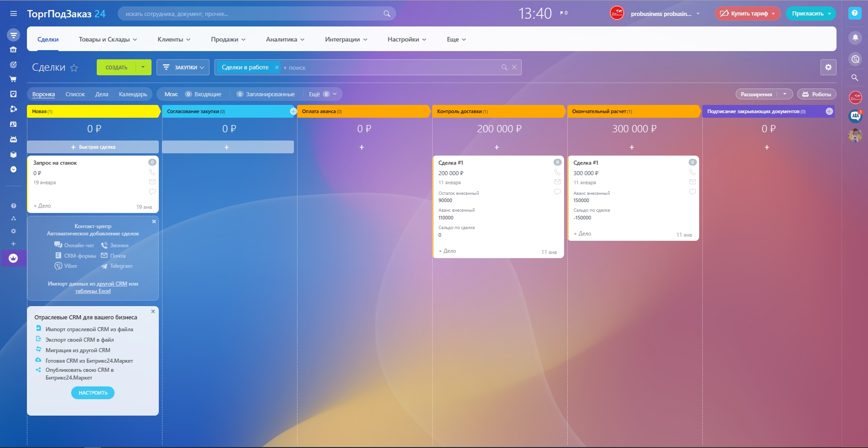Click the Быстрая сделка button
Screen dimensions: 868x448
[x=93, y=147]
